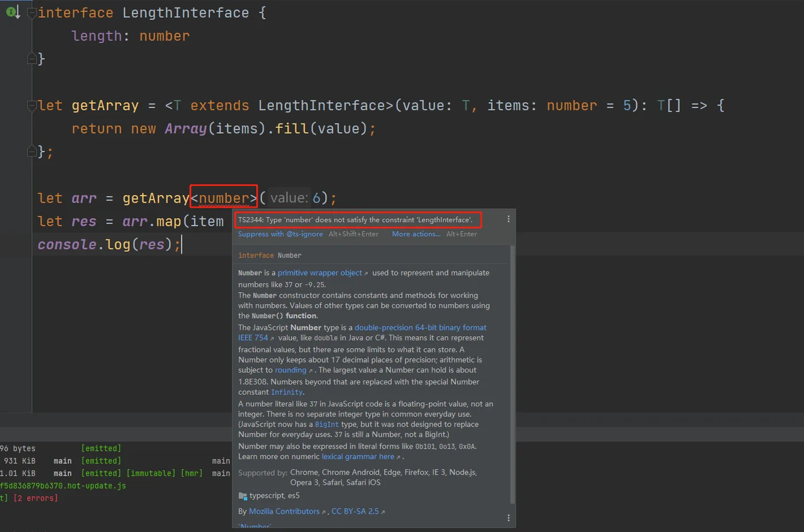Click the getArray name in its declaration

[105, 106]
